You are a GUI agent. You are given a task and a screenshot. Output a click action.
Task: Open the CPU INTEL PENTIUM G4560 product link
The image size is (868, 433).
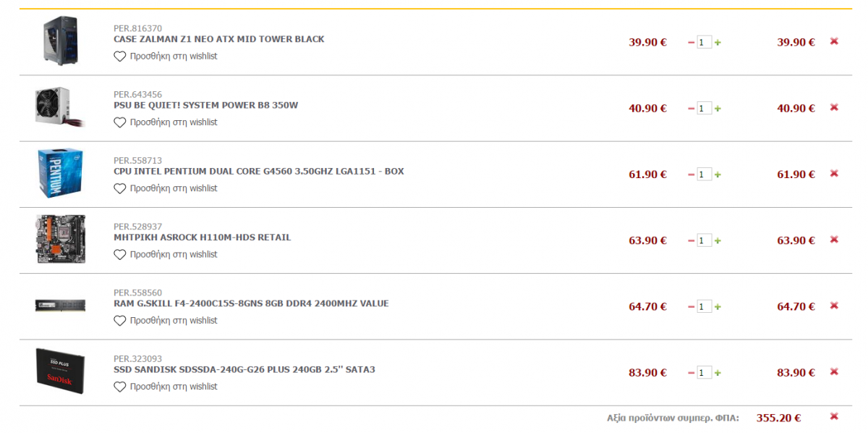pyautogui.click(x=259, y=172)
